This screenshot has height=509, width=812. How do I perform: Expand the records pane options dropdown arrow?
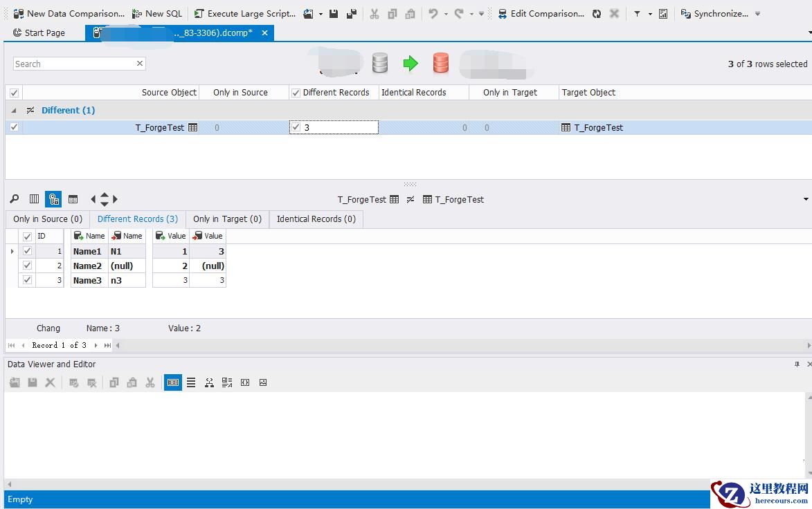(806, 199)
